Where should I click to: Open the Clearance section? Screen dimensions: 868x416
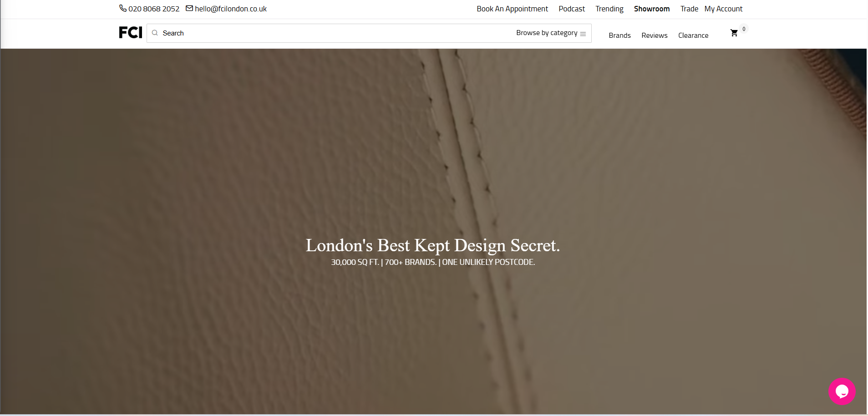coord(693,36)
